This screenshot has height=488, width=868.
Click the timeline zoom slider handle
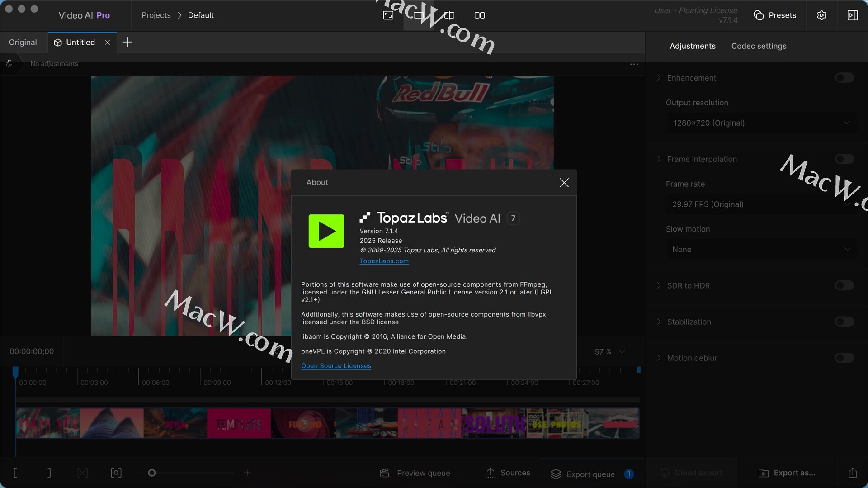[x=152, y=473]
